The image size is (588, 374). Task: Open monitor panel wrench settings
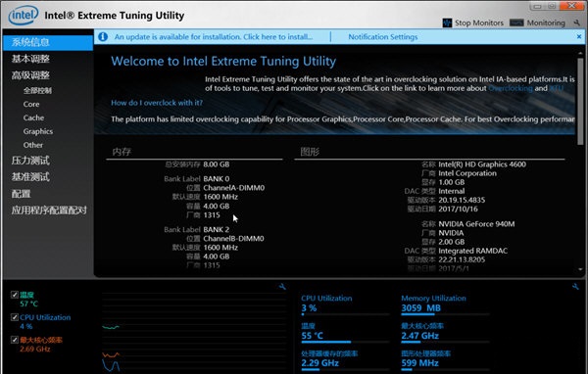click(x=575, y=287)
